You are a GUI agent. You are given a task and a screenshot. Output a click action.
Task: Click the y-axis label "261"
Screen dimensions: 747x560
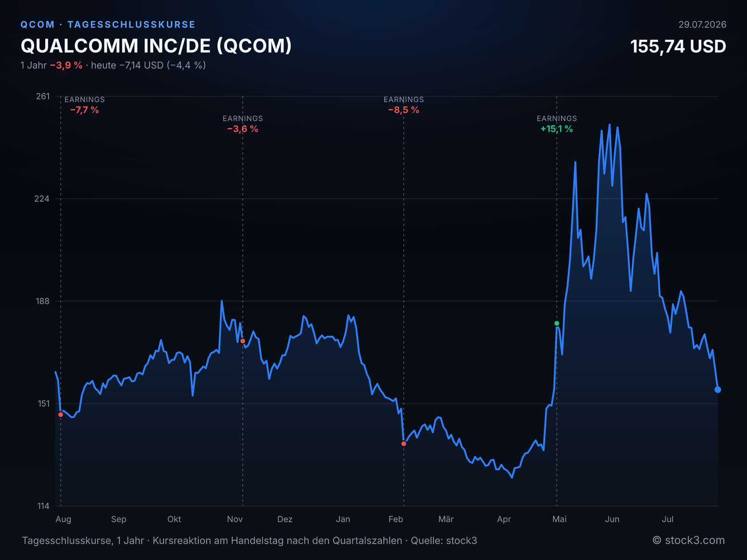coord(42,96)
